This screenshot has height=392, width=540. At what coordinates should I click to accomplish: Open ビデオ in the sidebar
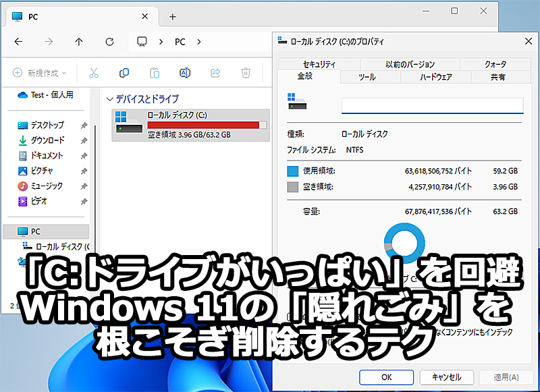32,201
